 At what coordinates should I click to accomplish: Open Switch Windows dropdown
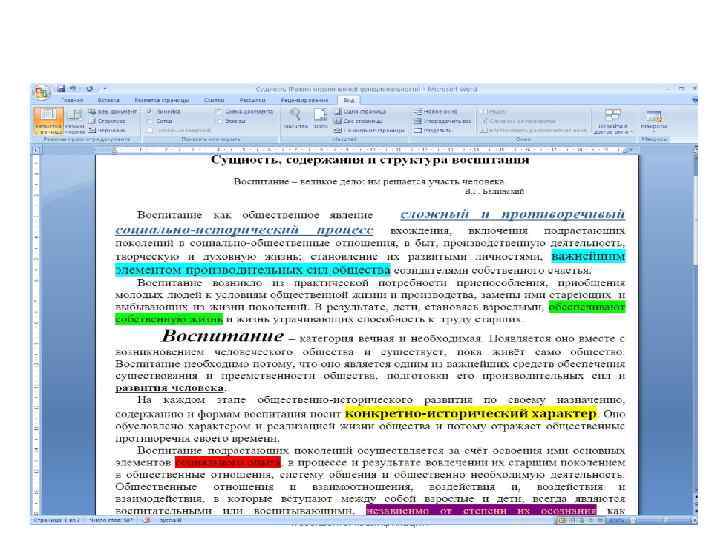613,121
